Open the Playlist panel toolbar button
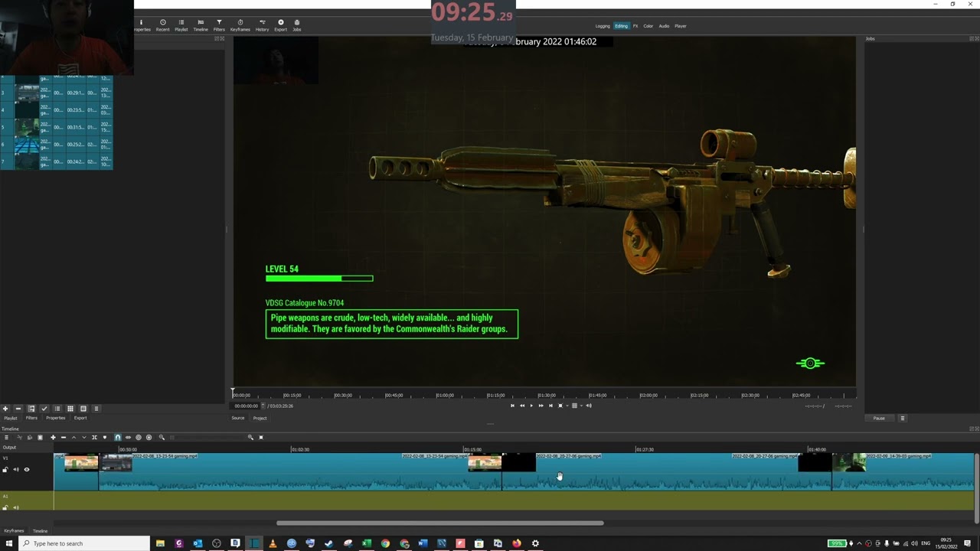The width and height of the screenshot is (980, 551). [181, 25]
